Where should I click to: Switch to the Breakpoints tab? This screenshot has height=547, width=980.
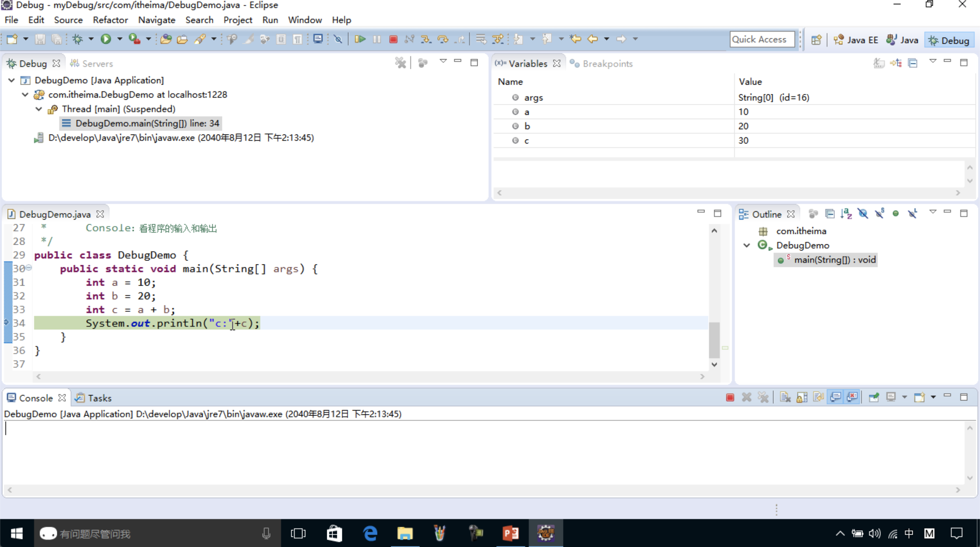(x=607, y=64)
